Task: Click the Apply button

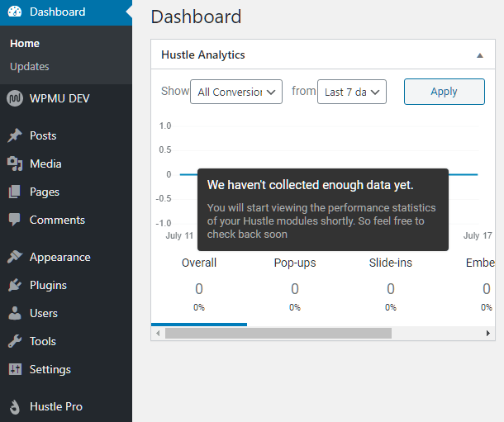Action: coord(445,92)
